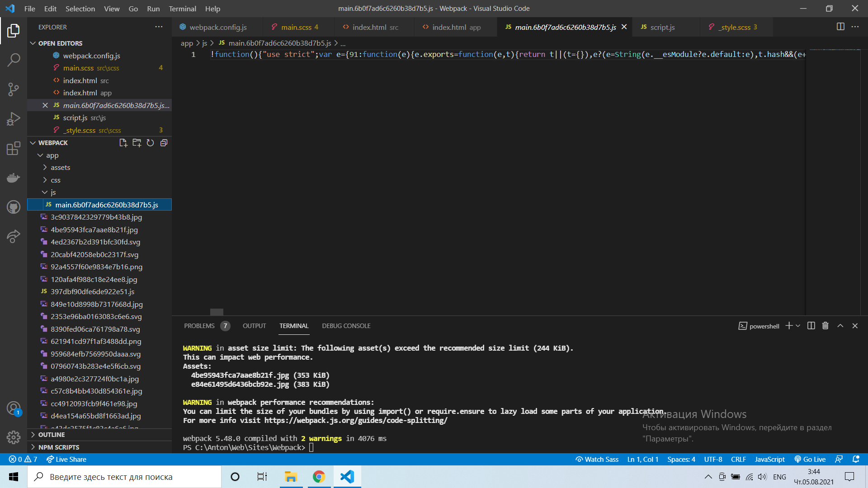
Task: Switch to the DEBUG CONSOLE panel tab
Action: [x=346, y=326]
